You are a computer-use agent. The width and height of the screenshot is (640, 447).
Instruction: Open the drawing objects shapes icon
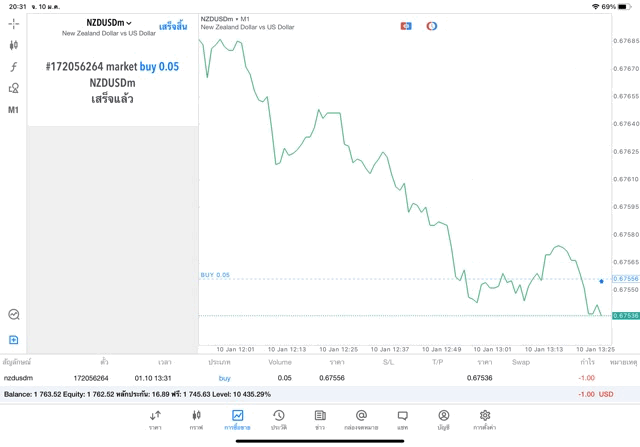click(x=13, y=88)
